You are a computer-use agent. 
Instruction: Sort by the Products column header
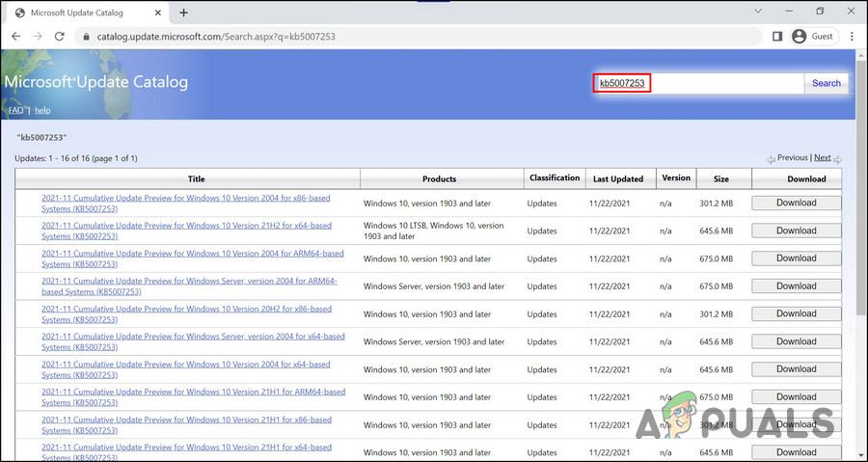tap(440, 178)
